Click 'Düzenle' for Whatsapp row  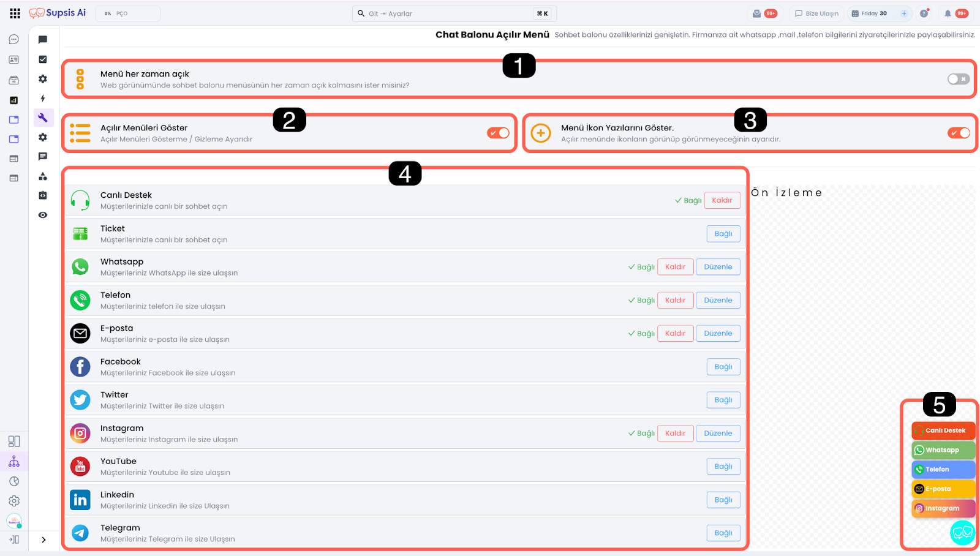(x=718, y=267)
